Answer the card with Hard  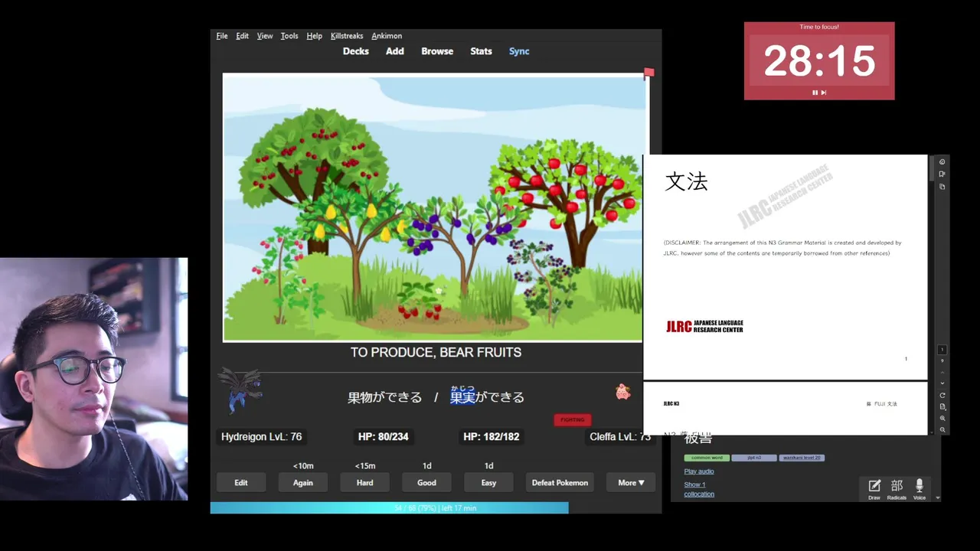(x=365, y=483)
